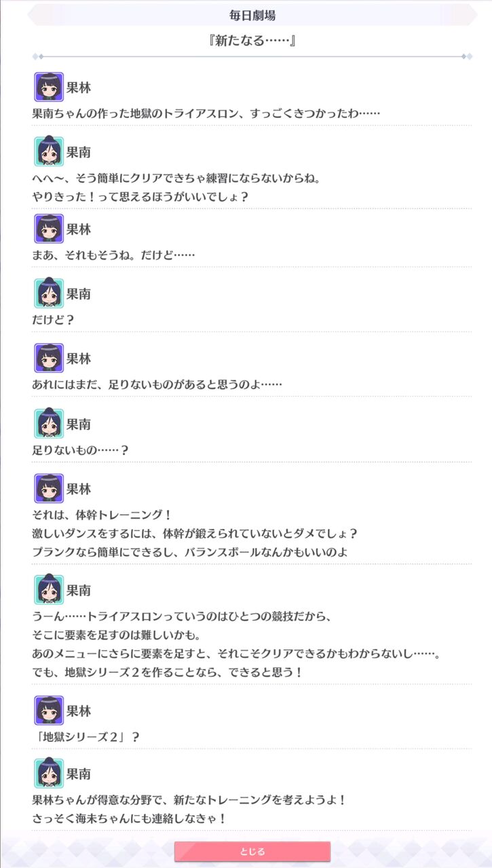Click the text それは、体幹トレーニング！

(x=102, y=515)
